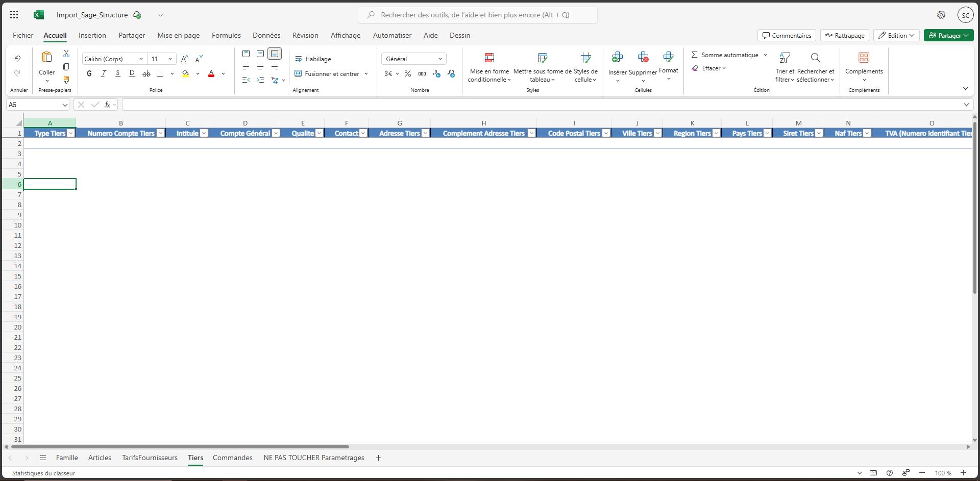Click the Insérer cells icon
Screen dimensions: 980x481
point(617,58)
